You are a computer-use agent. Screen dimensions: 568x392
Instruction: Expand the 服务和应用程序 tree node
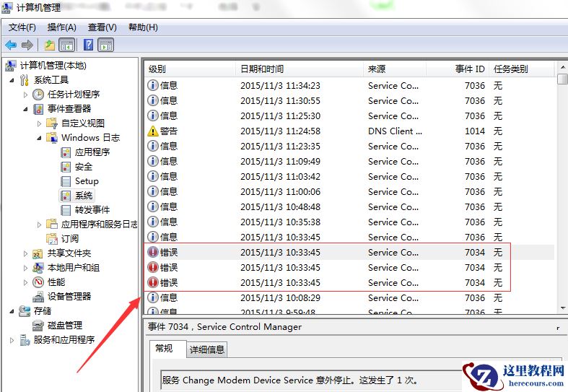[12, 340]
